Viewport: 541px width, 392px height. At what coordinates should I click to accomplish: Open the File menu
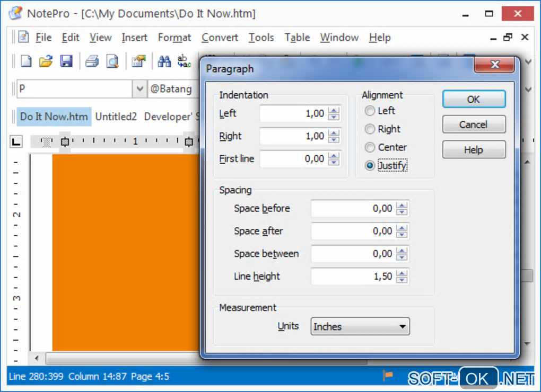[x=43, y=37]
